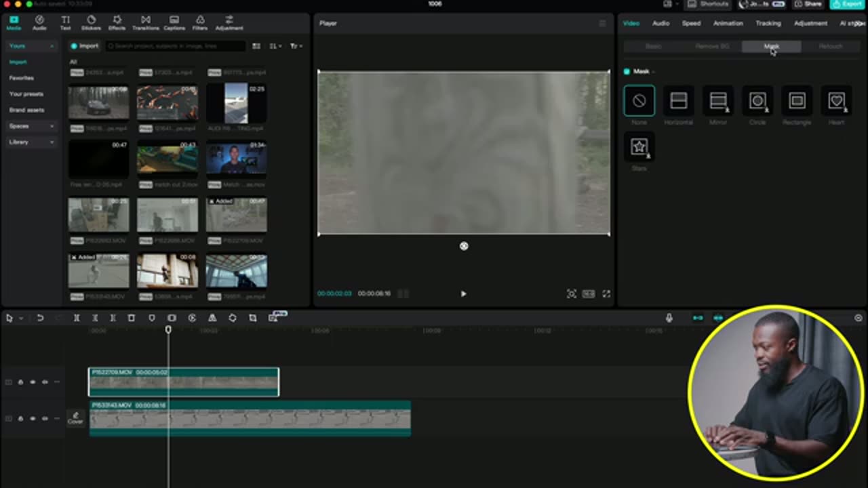
Task: Open the media filter dropdown
Action: 296,46
